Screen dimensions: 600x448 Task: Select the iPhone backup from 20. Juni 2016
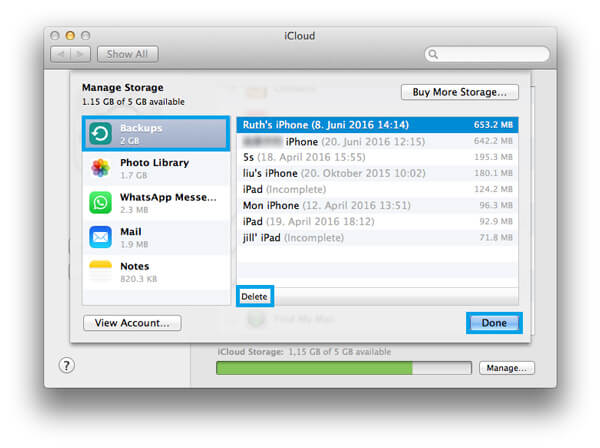click(x=377, y=141)
